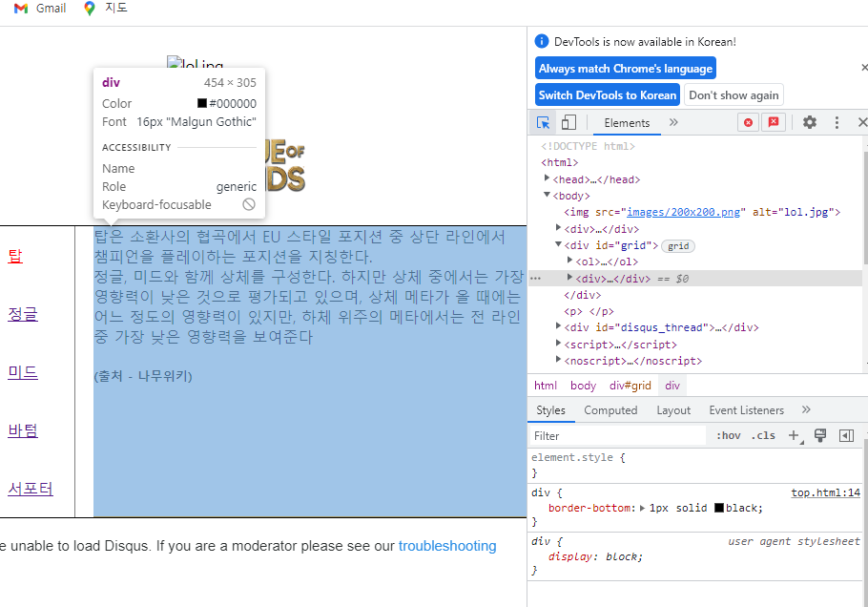Expand the script element node
This screenshot has width=868, height=607.
[558, 343]
